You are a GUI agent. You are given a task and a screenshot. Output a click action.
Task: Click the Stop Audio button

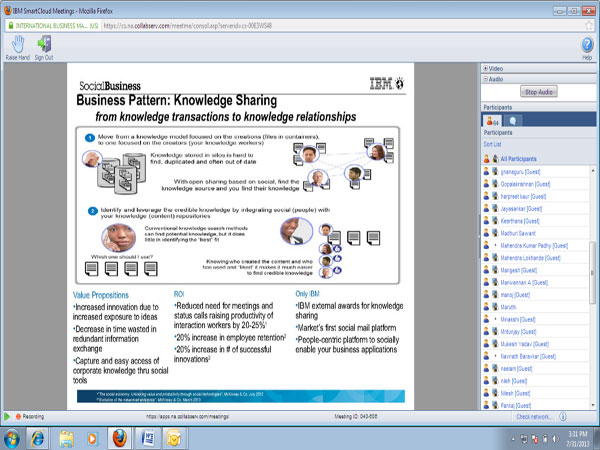(x=538, y=92)
